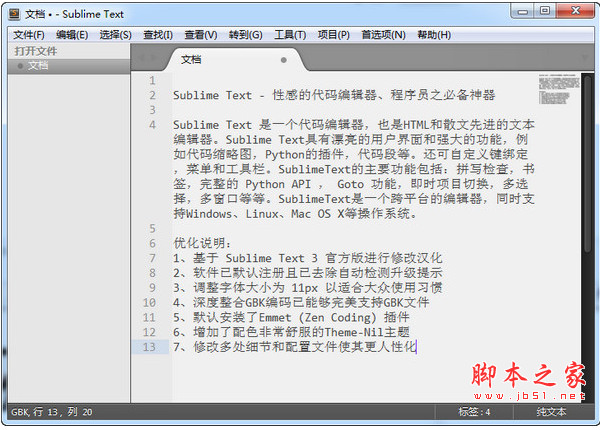Screen dimensions: 600x430
Task: Open the 转到(G) menu
Action: pyautogui.click(x=246, y=35)
